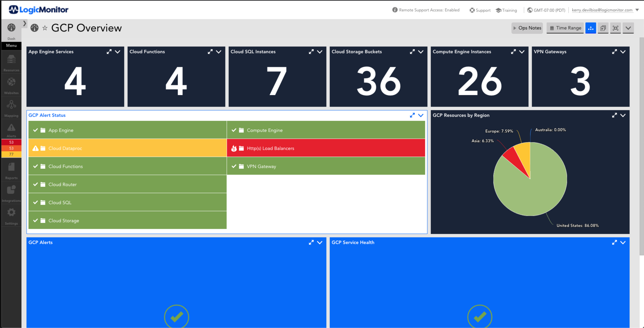
Task: Click the orange error alerts count
Action: click(x=11, y=148)
